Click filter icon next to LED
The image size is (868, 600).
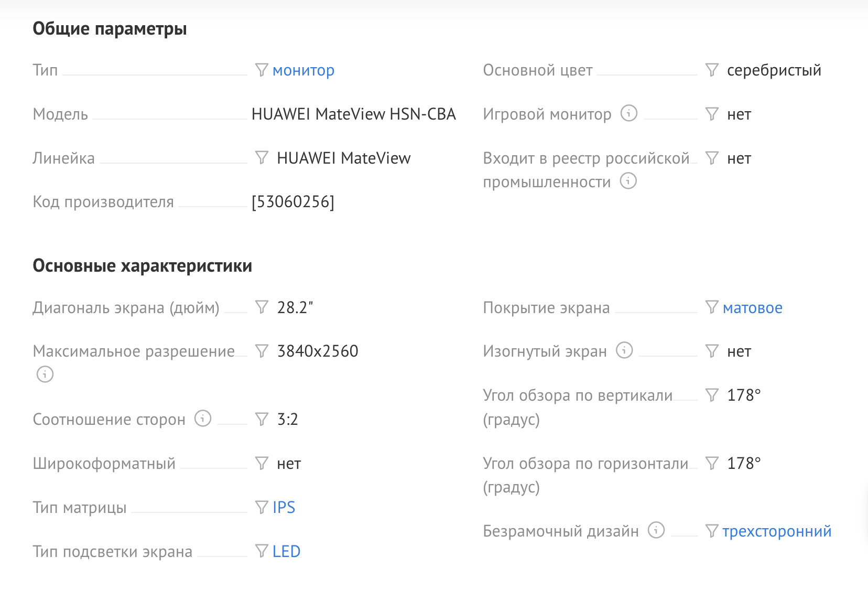pyautogui.click(x=262, y=551)
